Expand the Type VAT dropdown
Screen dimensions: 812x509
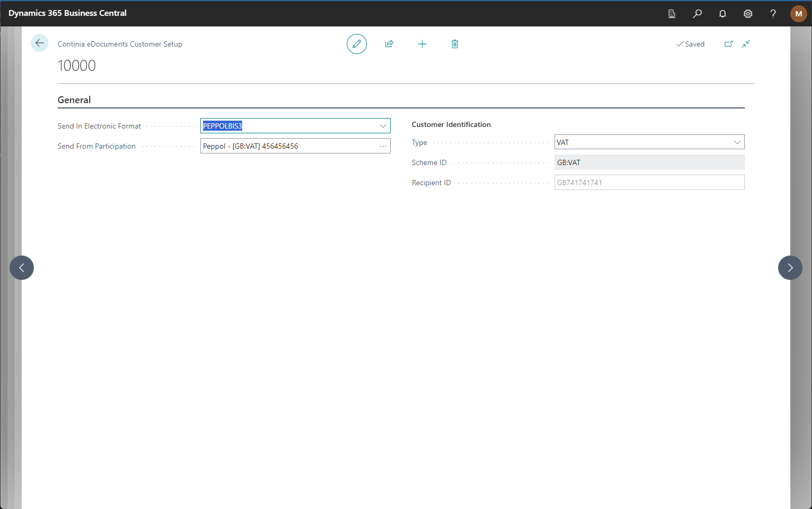tap(737, 142)
